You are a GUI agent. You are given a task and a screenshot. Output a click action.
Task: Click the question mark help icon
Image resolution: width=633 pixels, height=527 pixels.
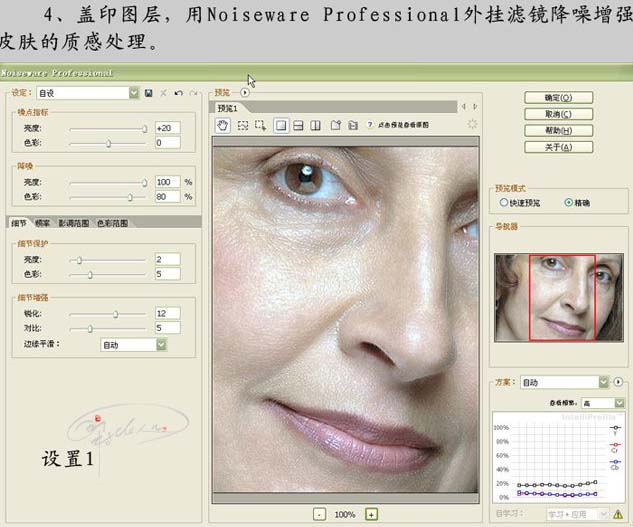[370, 125]
